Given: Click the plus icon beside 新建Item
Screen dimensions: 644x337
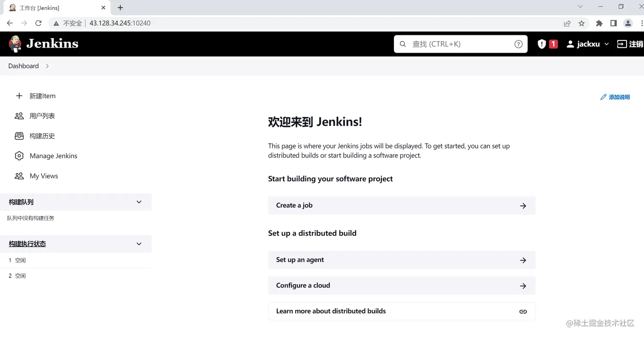Looking at the screenshot, I should pos(19,96).
